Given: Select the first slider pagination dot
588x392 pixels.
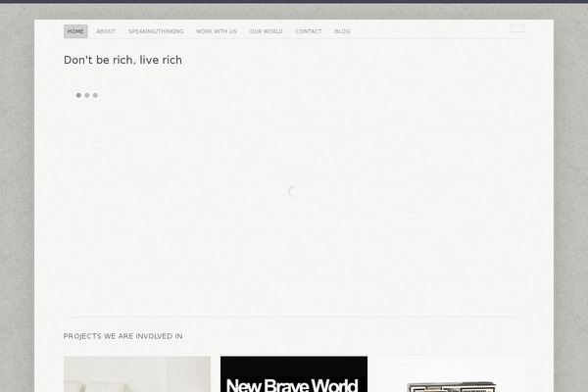Looking at the screenshot, I should 78,95.
